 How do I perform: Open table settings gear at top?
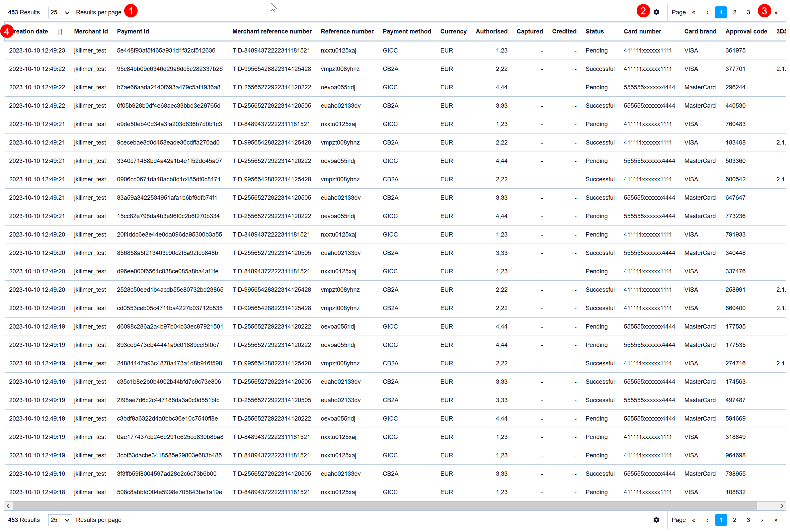[656, 12]
